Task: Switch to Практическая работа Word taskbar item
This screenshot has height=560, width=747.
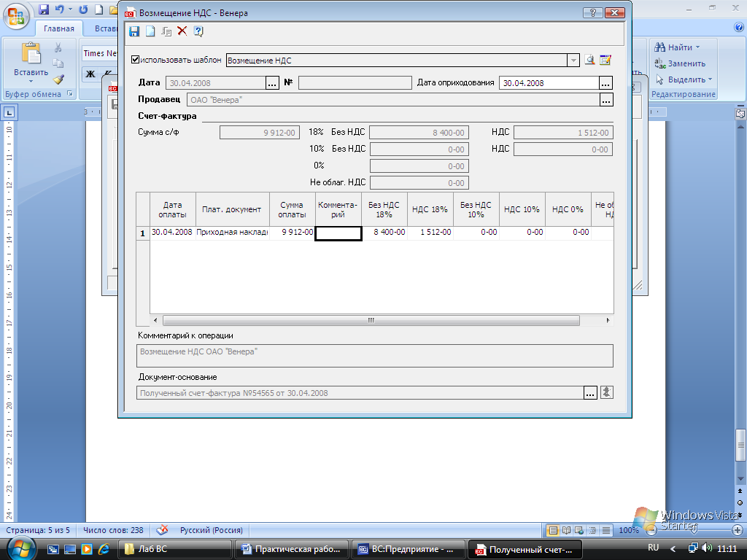Action: (291, 549)
